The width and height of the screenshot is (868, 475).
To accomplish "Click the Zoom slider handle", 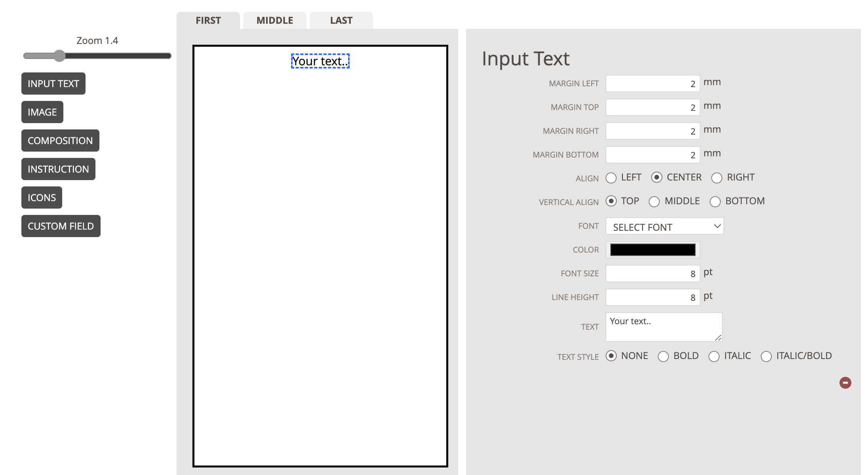I will click(59, 56).
